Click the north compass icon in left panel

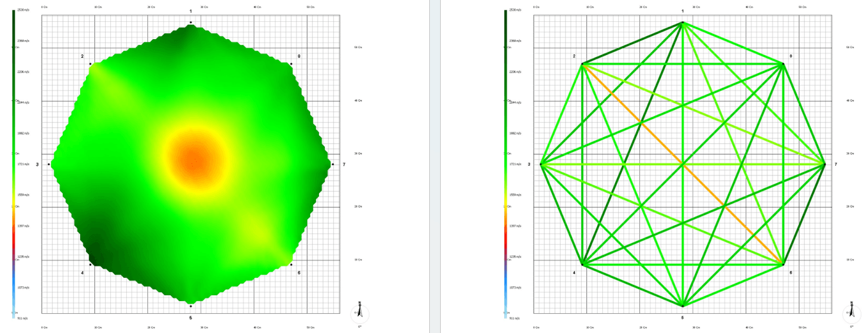pos(360,312)
